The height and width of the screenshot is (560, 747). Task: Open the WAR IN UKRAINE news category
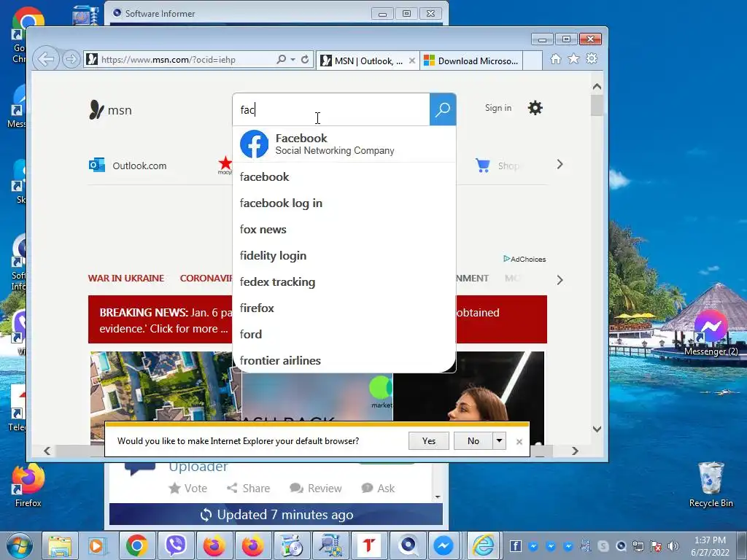pos(126,278)
